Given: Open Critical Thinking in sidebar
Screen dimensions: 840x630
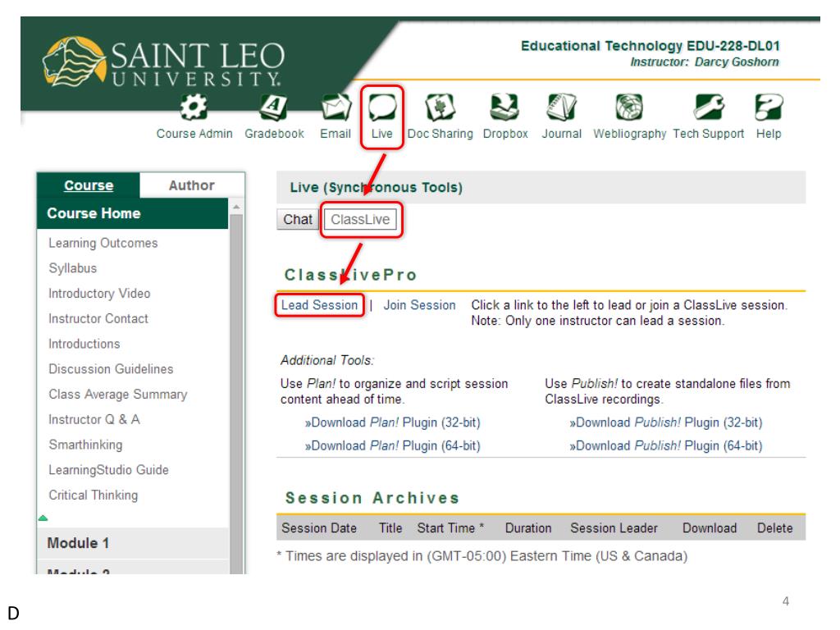Looking at the screenshot, I should click(x=94, y=495).
